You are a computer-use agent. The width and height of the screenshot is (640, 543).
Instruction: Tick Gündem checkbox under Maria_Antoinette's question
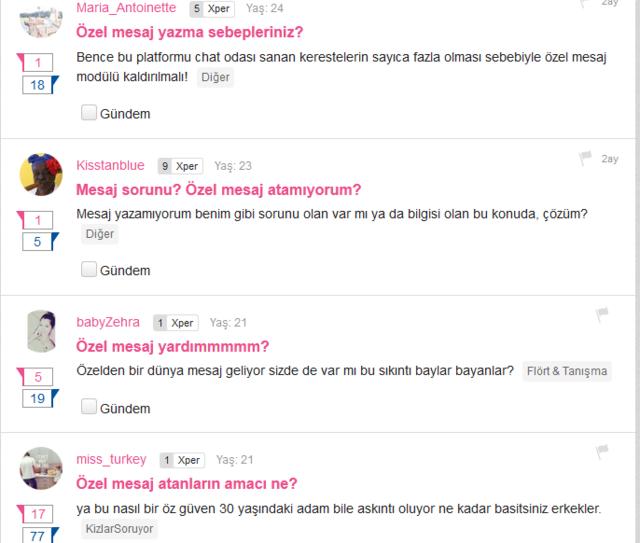(x=89, y=112)
